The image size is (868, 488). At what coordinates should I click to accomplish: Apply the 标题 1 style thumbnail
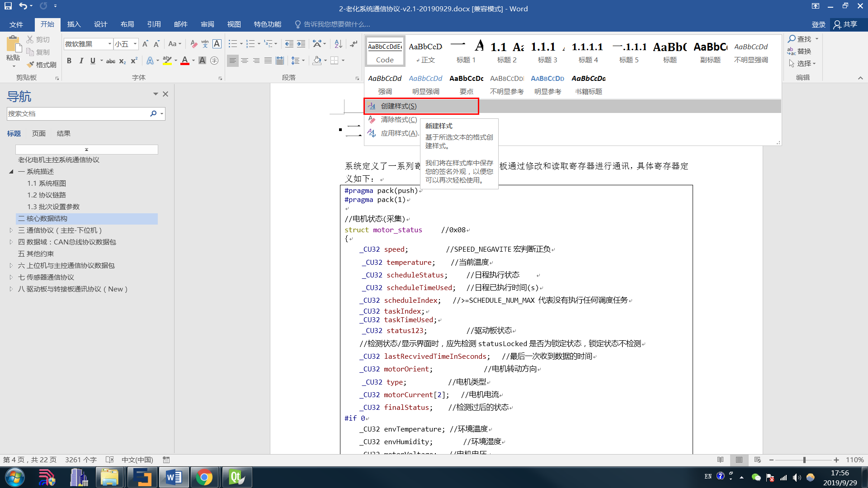(x=466, y=52)
